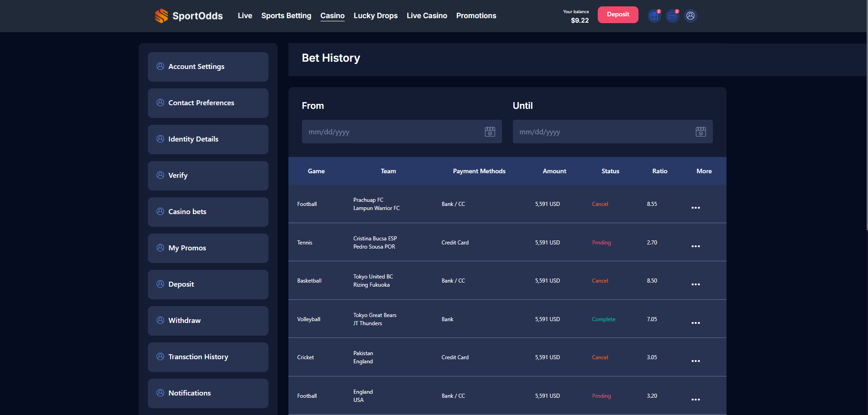
Task: Click the Amount column header
Action: [554, 171]
